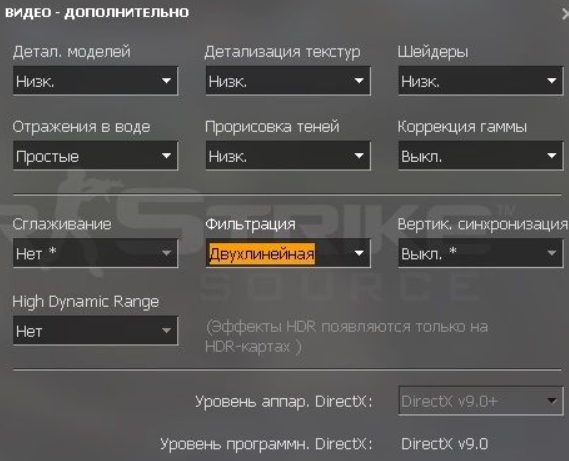
Task: Open the Вертик. синхронизация dropdown
Action: coord(480,253)
